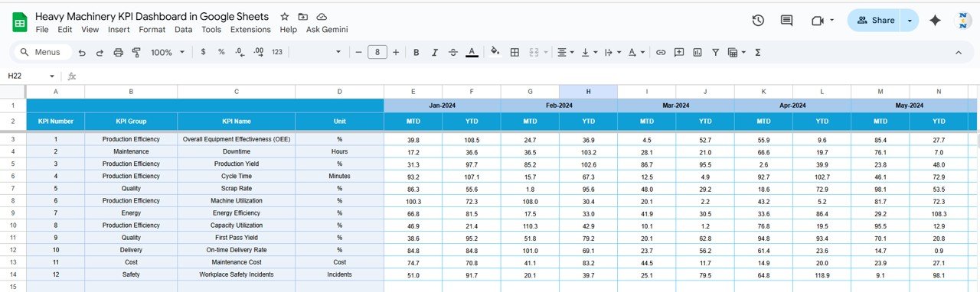Open version history clock icon

coord(758,21)
